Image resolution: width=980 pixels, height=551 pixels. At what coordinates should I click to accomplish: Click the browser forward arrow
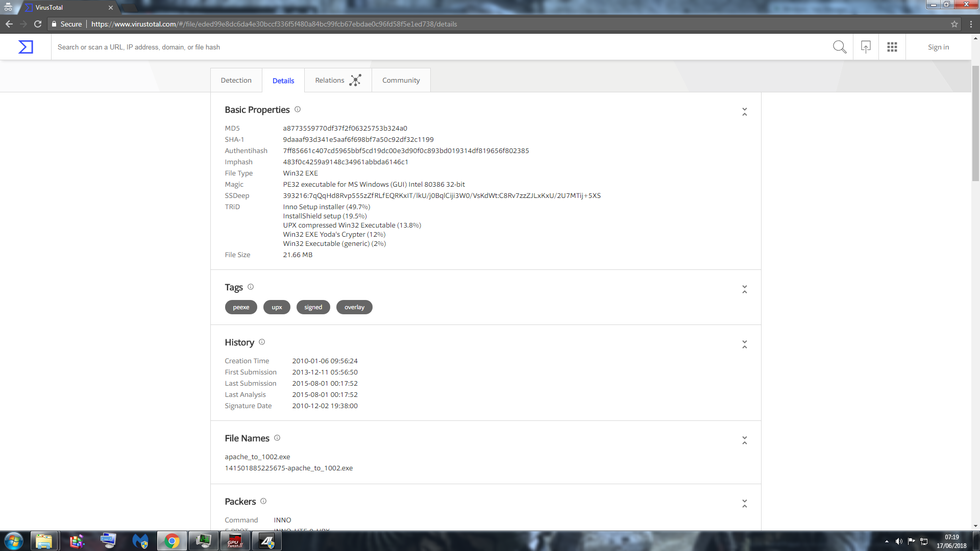click(23, 24)
